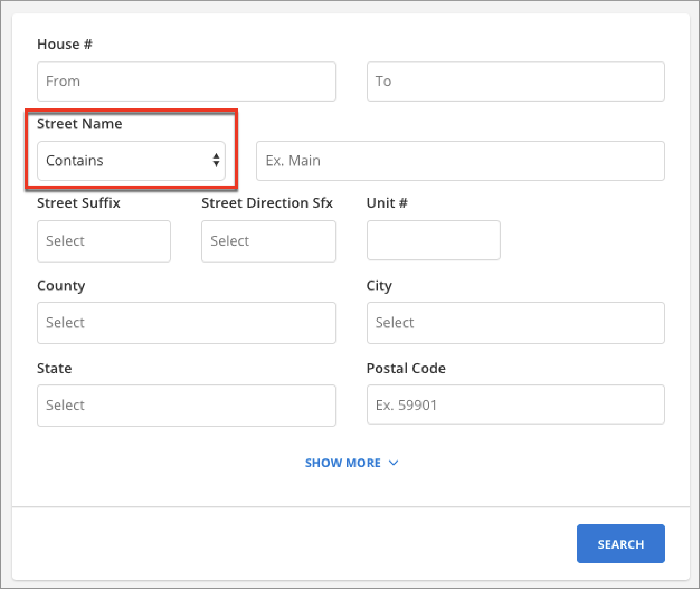
Task: Open the Street Direction Sfx select
Action: point(269,241)
